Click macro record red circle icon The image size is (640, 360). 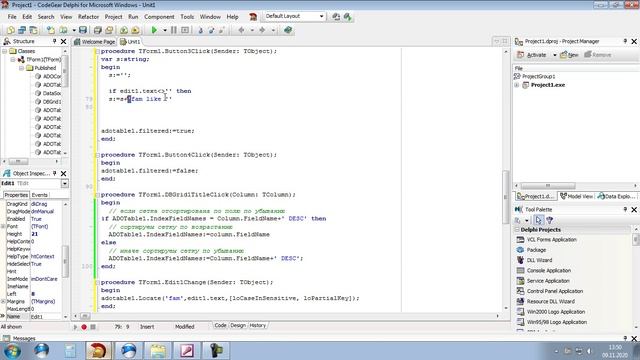[x=84, y=327]
